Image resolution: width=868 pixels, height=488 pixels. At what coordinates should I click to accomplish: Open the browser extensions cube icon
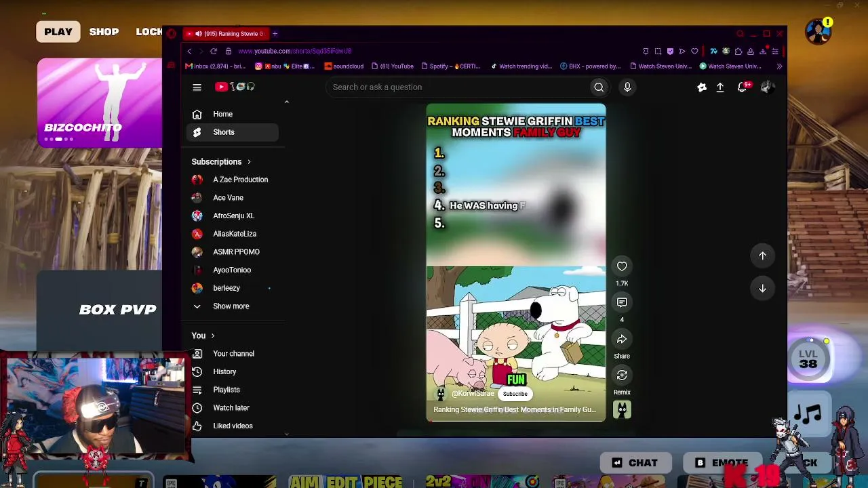point(738,51)
